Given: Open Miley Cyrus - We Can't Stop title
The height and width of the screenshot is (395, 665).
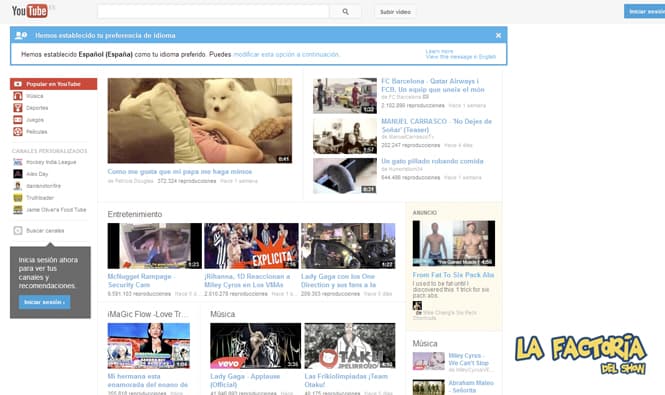Looking at the screenshot, I should (x=469, y=359).
